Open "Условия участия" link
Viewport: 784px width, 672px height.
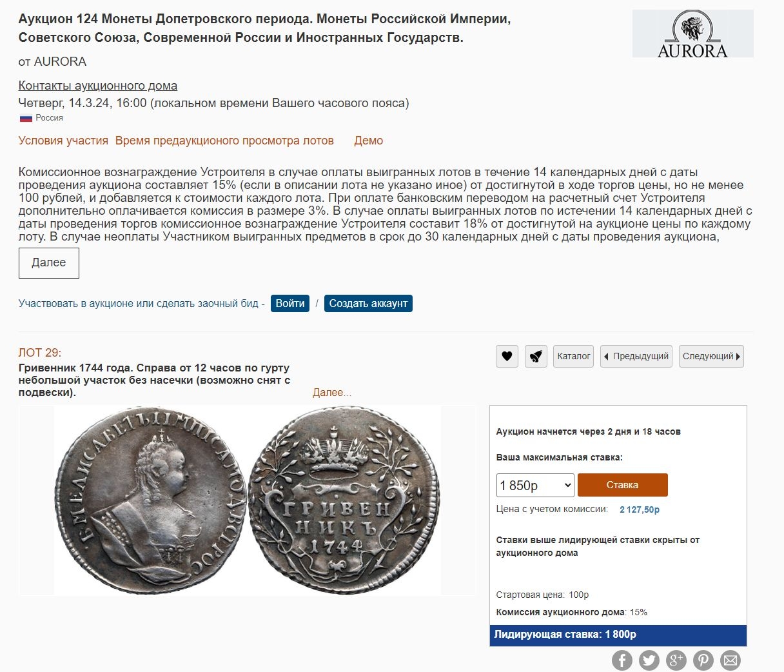point(63,141)
